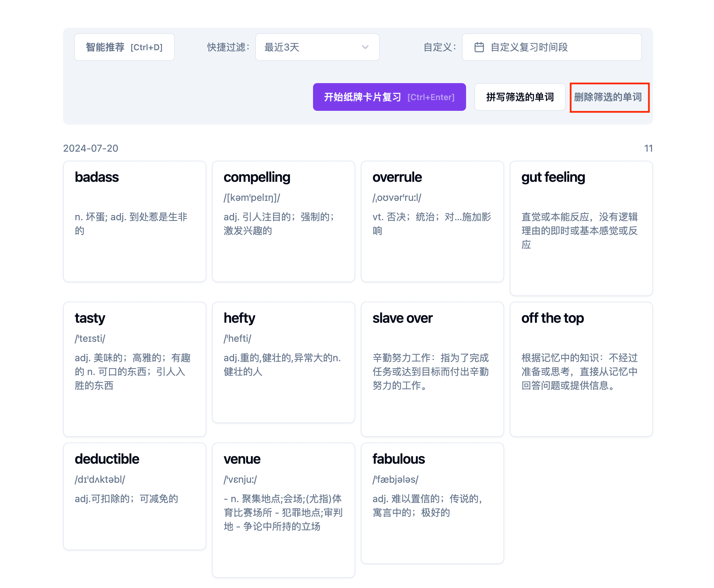This screenshot has width=714, height=588.
Task: Open the compelling word card
Action: click(284, 221)
